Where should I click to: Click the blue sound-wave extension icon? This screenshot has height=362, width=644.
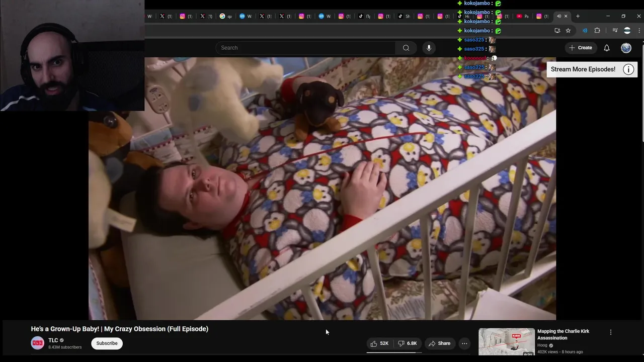tap(585, 31)
